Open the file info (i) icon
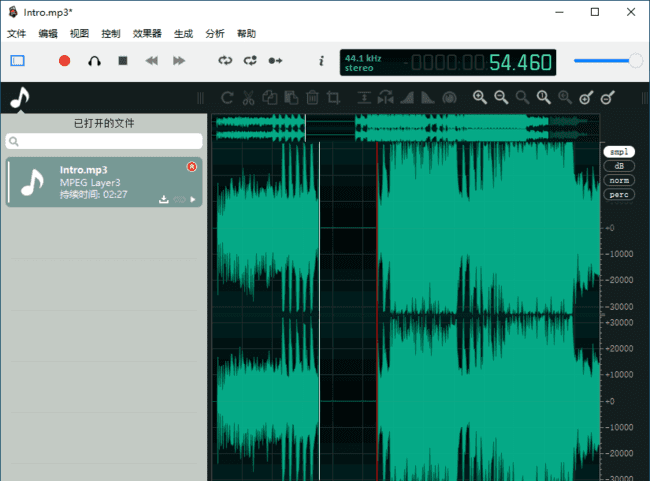 [321, 61]
